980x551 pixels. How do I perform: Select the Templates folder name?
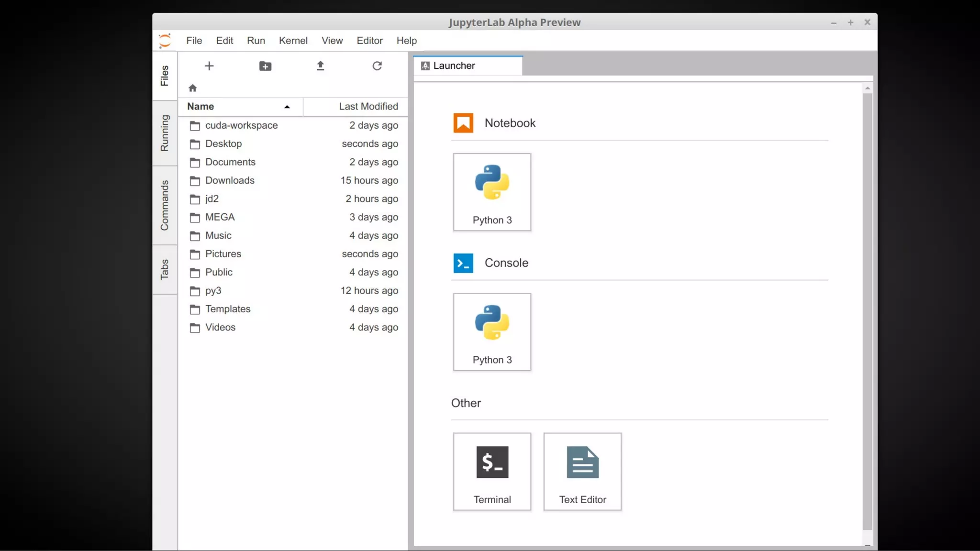point(228,309)
